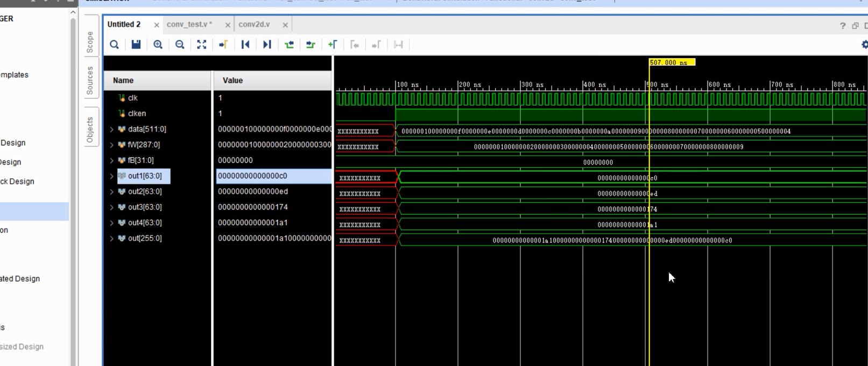The width and height of the screenshot is (868, 366).
Task: Expand the out1[63:0] bus
Action: pyautogui.click(x=111, y=176)
